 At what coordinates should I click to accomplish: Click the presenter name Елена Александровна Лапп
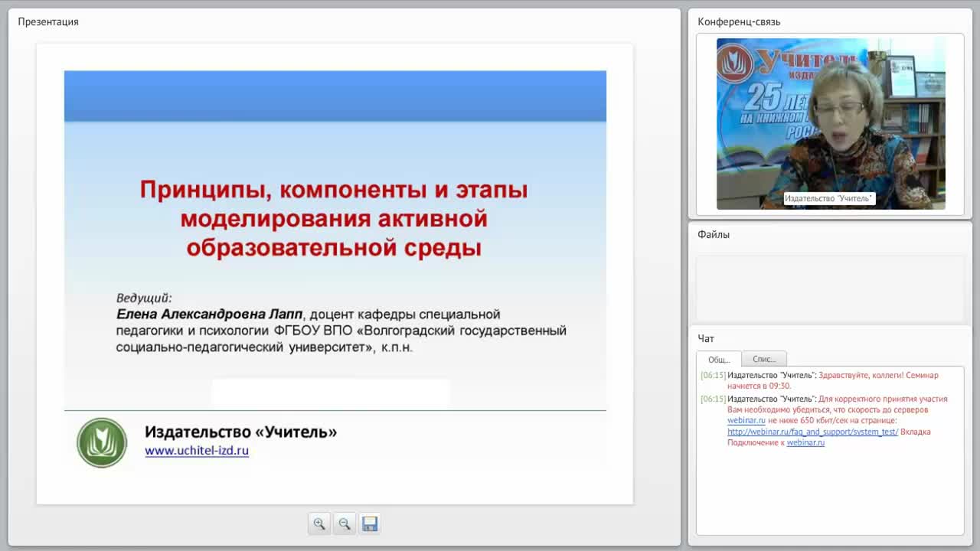click(210, 315)
